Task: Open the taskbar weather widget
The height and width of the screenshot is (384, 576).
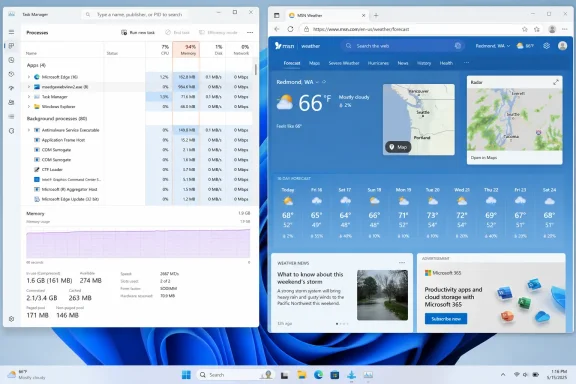Action: [26, 374]
